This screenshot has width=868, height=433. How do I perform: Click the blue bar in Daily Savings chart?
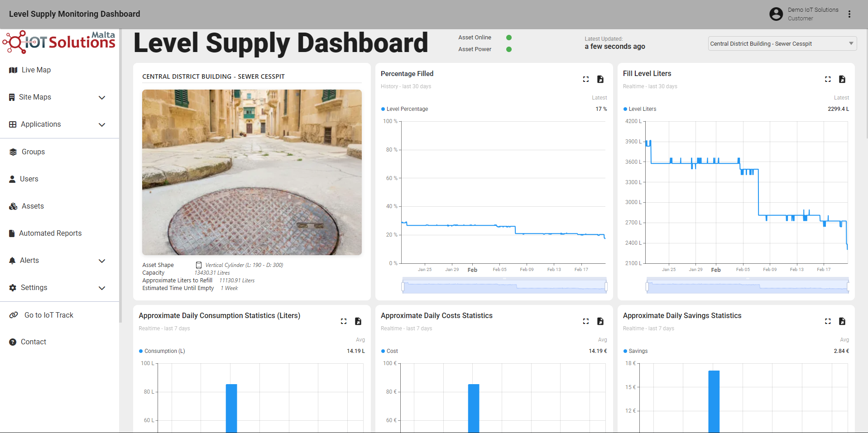pyautogui.click(x=714, y=401)
